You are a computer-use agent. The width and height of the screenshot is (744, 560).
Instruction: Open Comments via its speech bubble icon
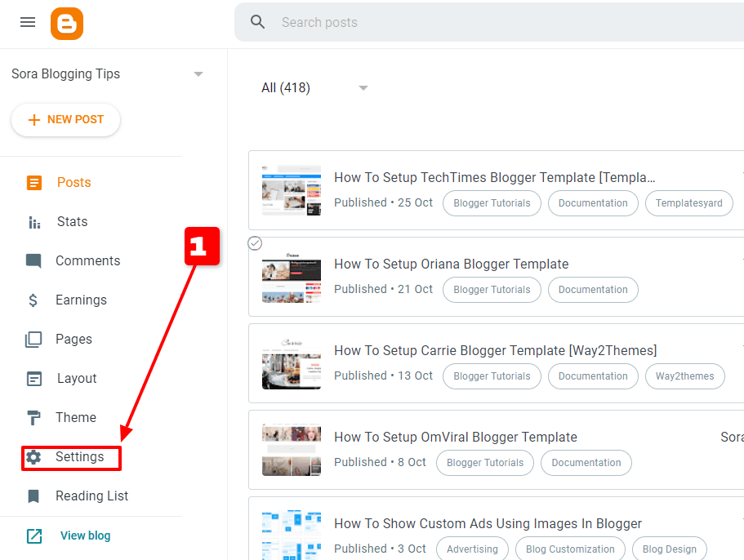[33, 260]
